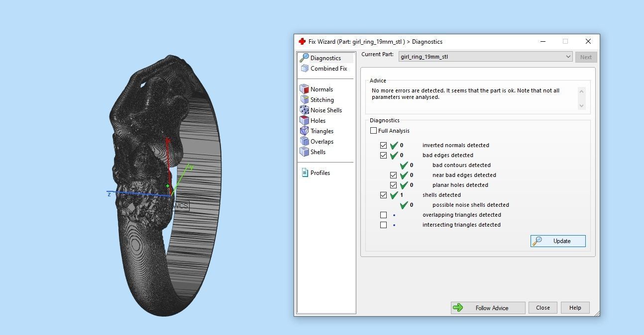Select the Overlaps cube icon
644x335 pixels.
coord(304,141)
